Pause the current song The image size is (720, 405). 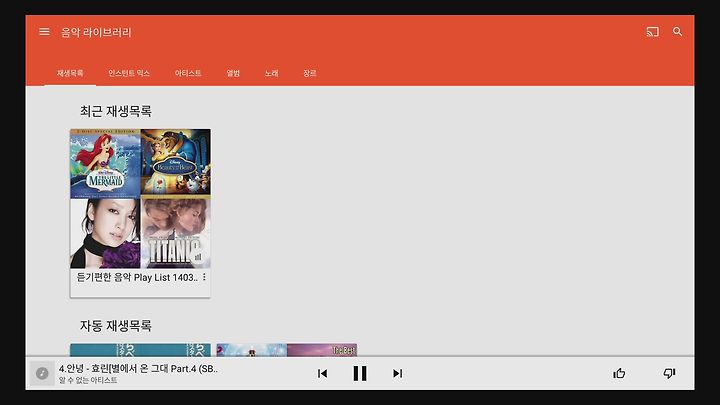(x=360, y=373)
